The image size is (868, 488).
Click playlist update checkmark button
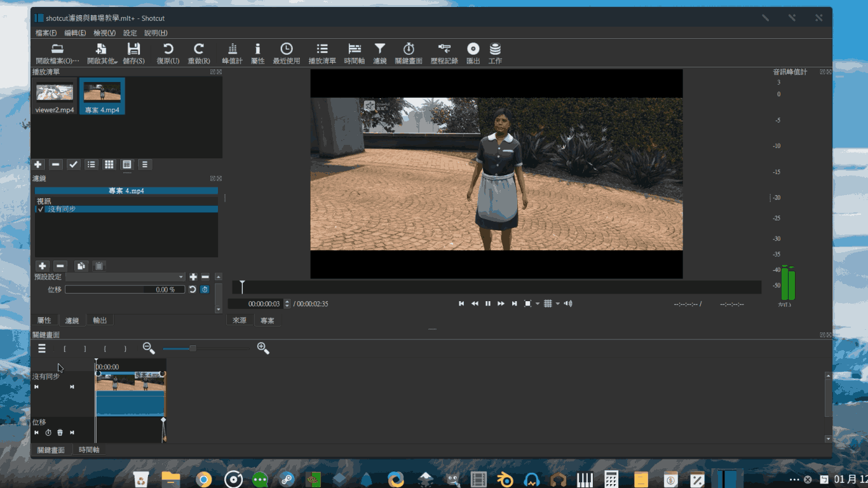click(x=74, y=165)
